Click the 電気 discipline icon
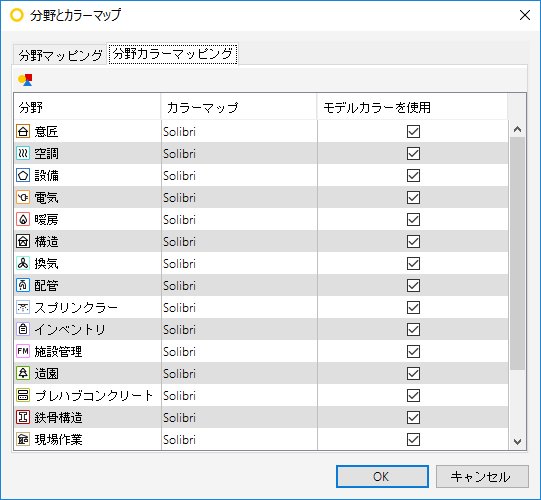The image size is (541, 500). click(23, 197)
